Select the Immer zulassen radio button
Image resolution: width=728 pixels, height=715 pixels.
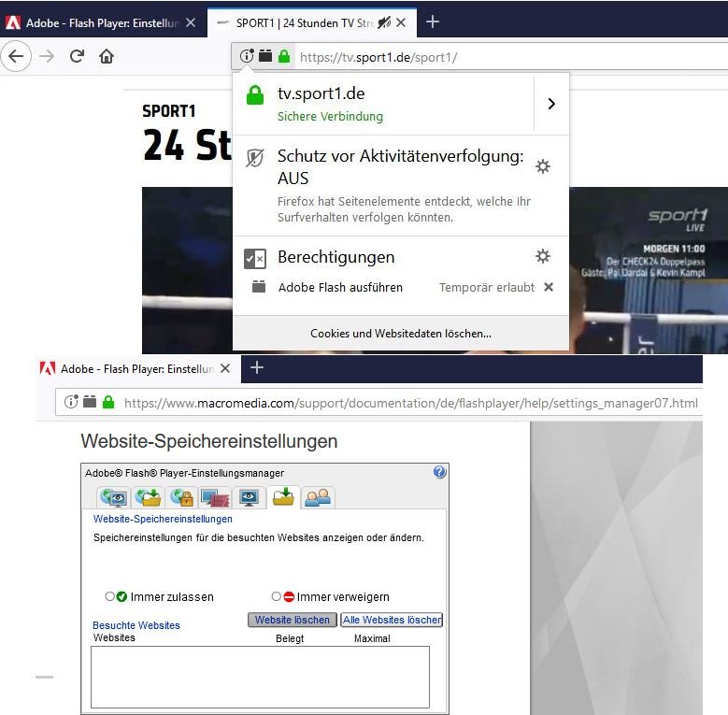pyautogui.click(x=110, y=596)
